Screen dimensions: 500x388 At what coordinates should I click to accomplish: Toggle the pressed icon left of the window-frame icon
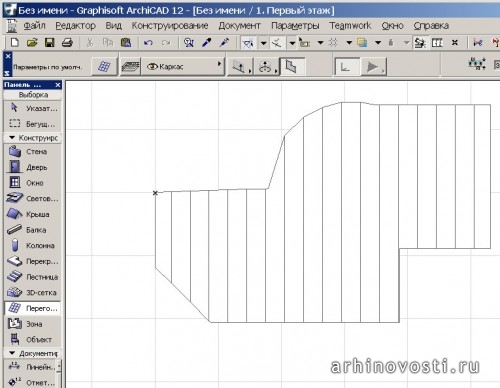click(x=420, y=43)
